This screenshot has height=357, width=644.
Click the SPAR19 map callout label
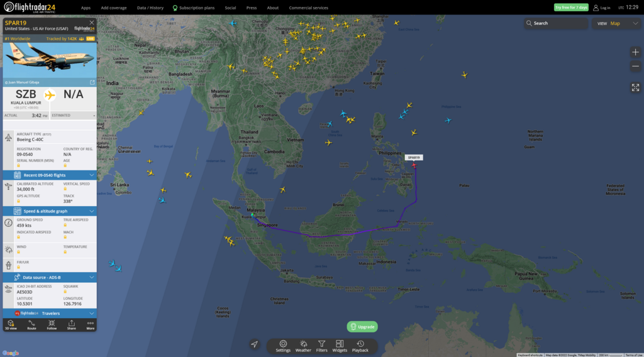click(x=414, y=158)
